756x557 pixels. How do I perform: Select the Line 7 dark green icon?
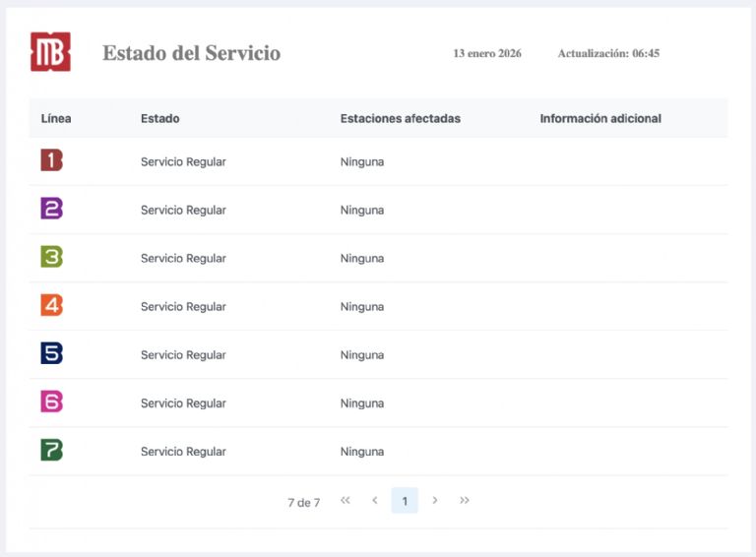pos(51,450)
